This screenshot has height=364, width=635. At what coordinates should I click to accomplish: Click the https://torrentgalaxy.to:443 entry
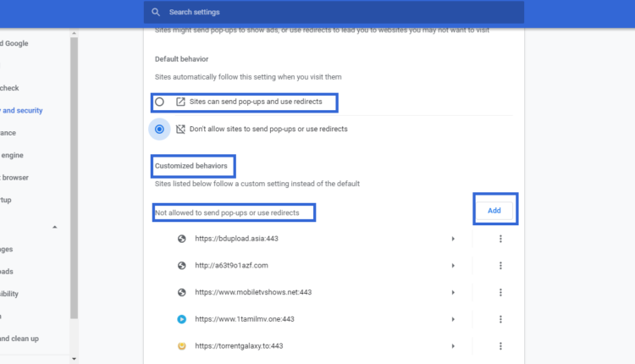point(239,346)
